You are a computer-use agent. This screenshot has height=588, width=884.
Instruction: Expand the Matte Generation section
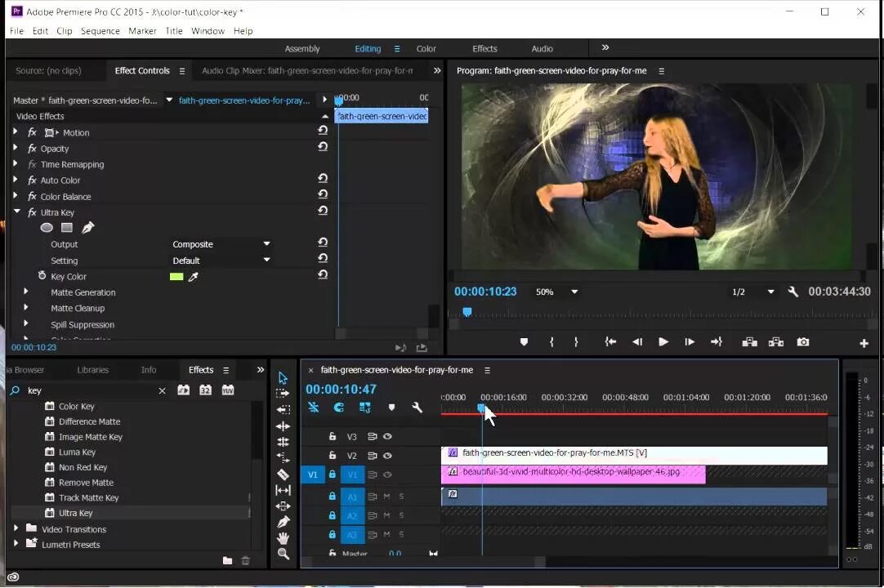pyautogui.click(x=26, y=292)
